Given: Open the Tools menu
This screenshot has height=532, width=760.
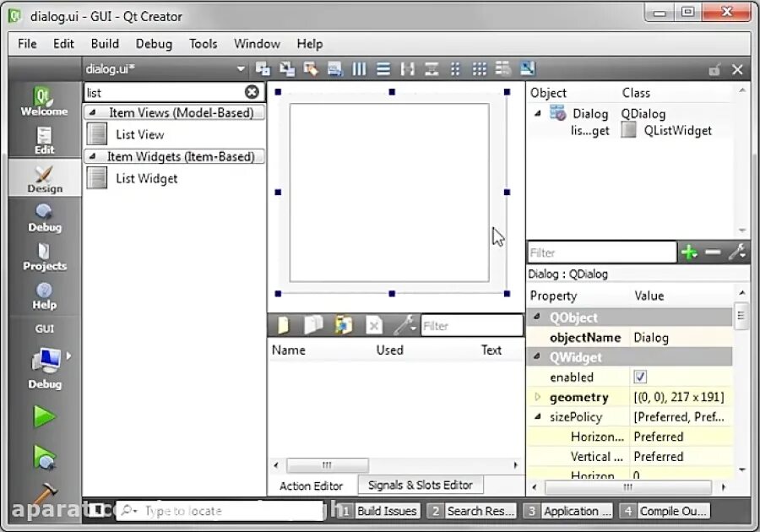Looking at the screenshot, I should click(x=203, y=44).
